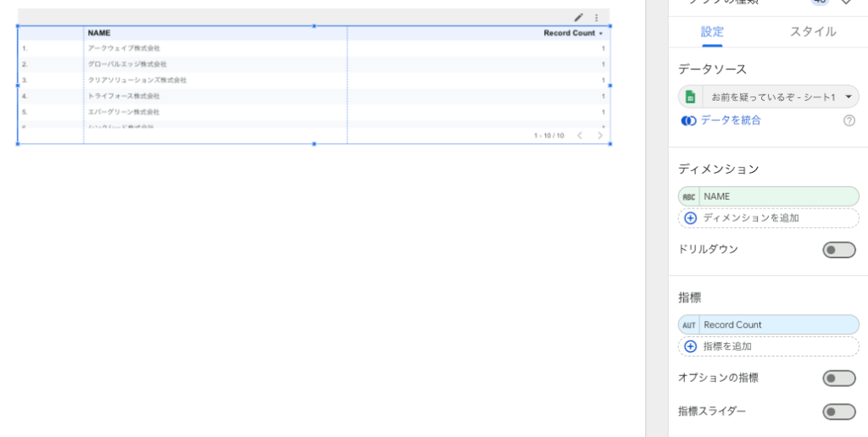The height and width of the screenshot is (437, 868).
Task: Click the ABC type icon on the NAME dimension
Action: click(x=689, y=196)
